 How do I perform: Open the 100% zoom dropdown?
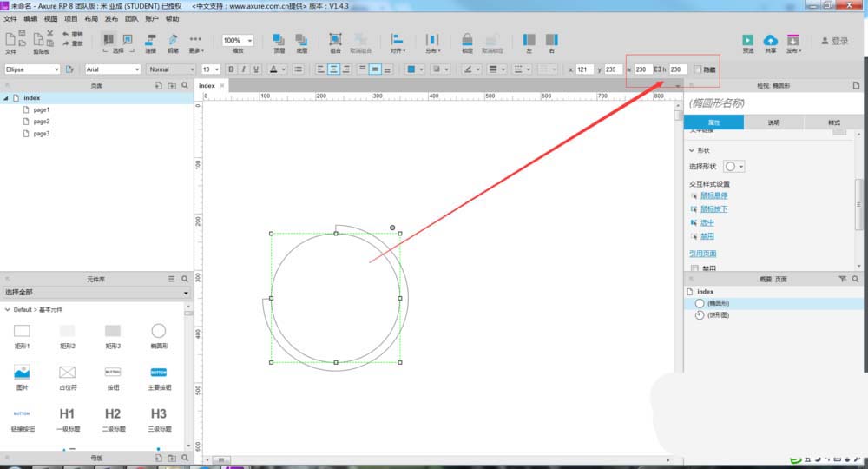238,41
